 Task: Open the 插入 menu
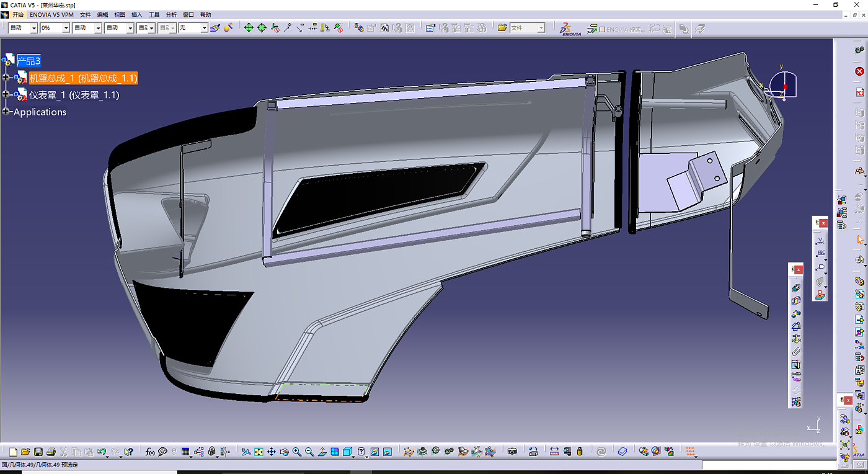tap(136, 14)
